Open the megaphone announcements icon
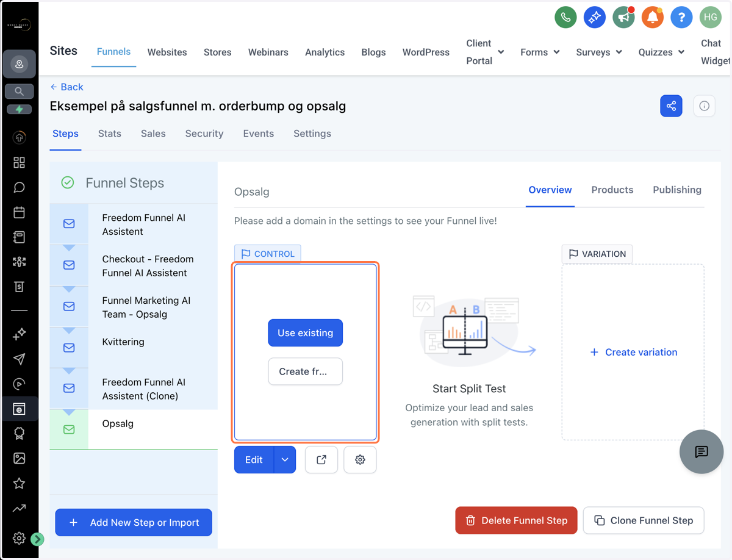The height and width of the screenshot is (560, 732). [623, 17]
